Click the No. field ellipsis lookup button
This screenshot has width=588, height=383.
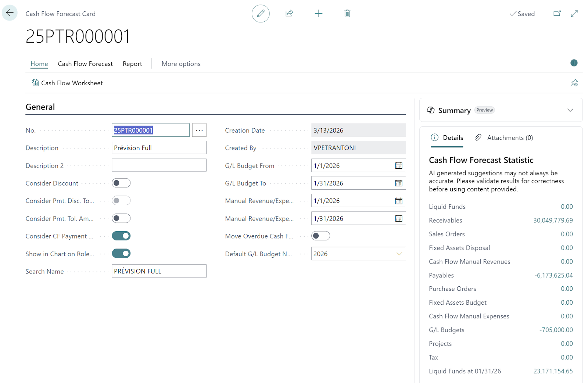click(x=199, y=130)
